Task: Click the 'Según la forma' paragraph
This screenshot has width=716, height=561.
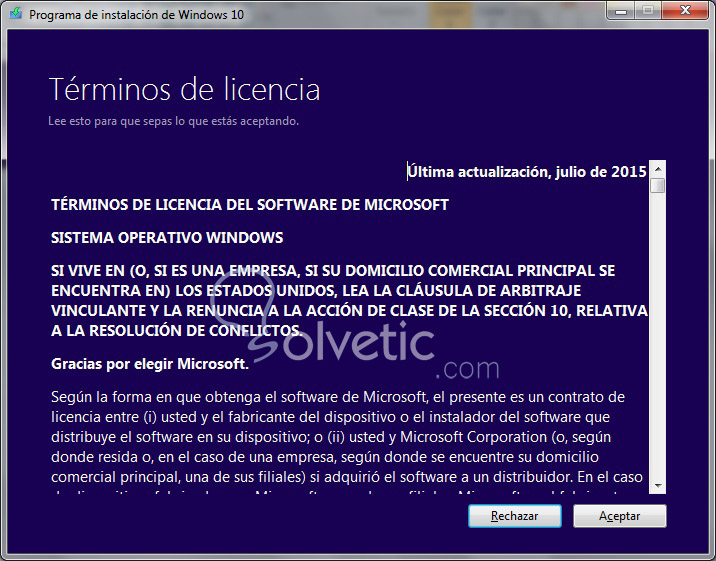Action: (347, 443)
